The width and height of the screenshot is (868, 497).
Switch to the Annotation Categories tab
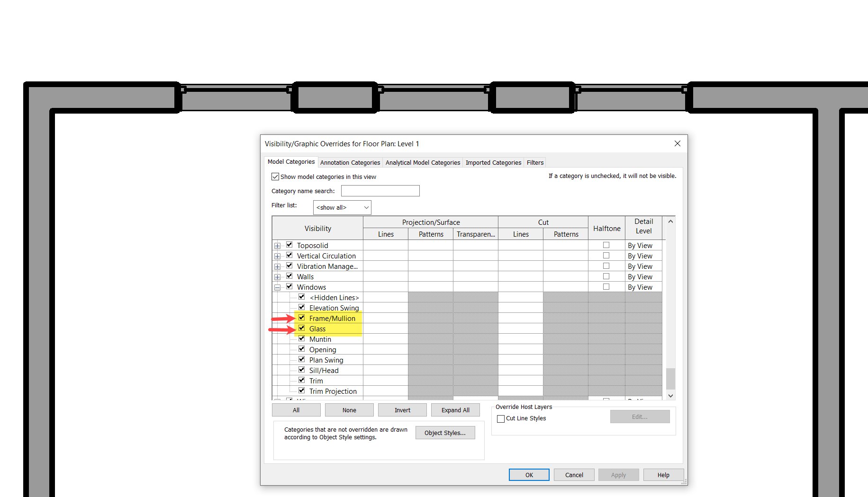pos(350,162)
